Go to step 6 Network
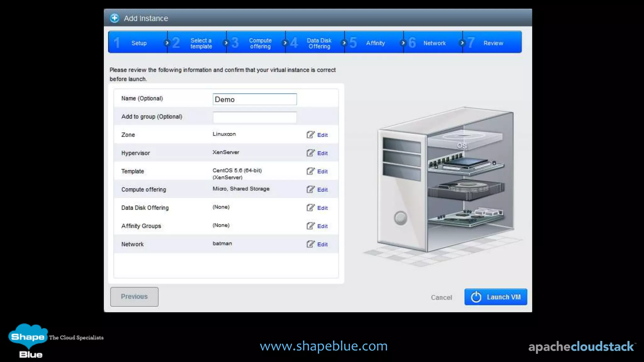Screen dimensions: 644x362 433,42
